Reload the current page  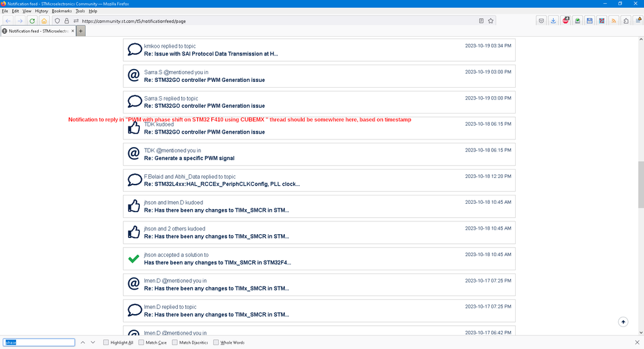(x=32, y=21)
